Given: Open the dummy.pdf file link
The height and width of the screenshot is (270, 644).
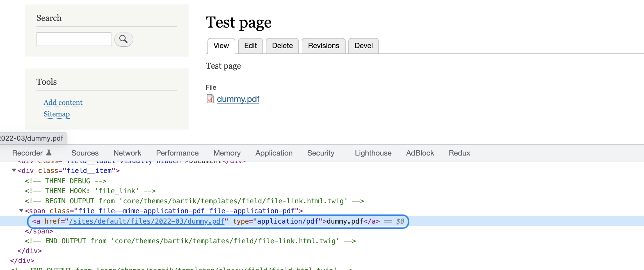Looking at the screenshot, I should coord(238,99).
